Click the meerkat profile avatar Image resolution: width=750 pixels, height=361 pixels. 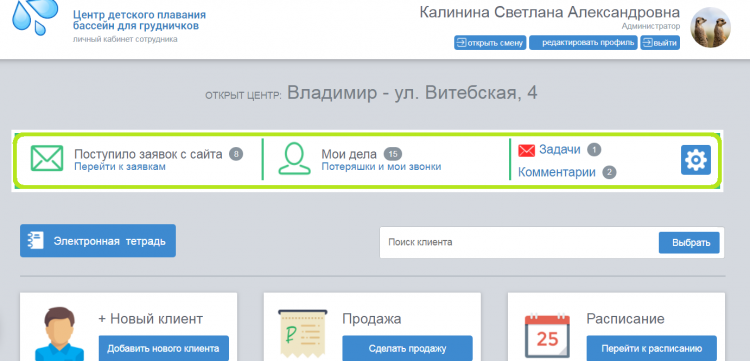710,27
